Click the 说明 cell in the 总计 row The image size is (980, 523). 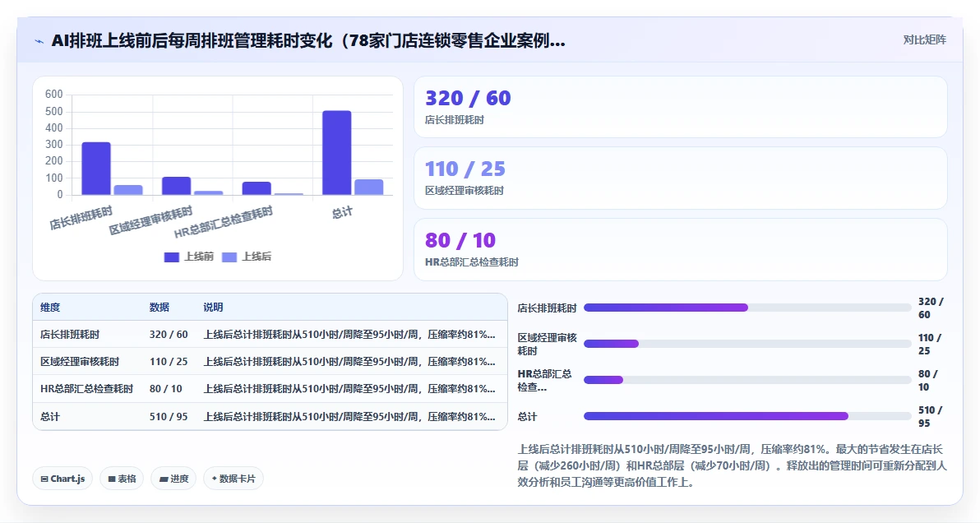pos(349,416)
